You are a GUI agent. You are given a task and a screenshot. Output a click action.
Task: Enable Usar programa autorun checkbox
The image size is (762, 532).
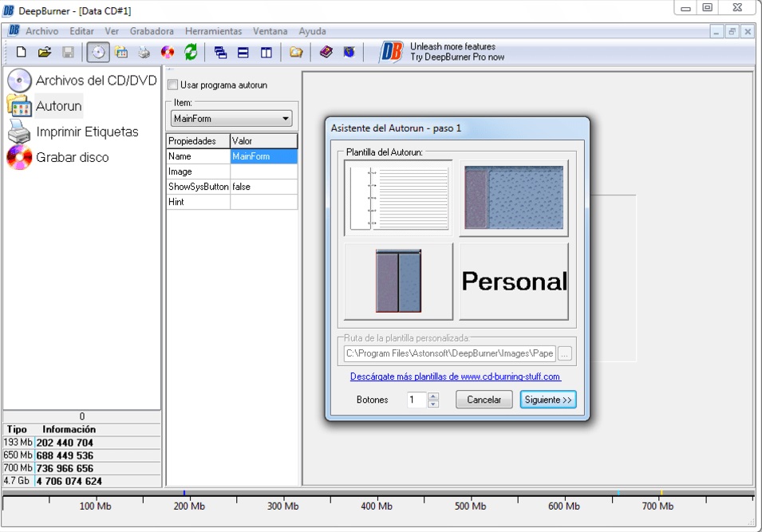[173, 85]
